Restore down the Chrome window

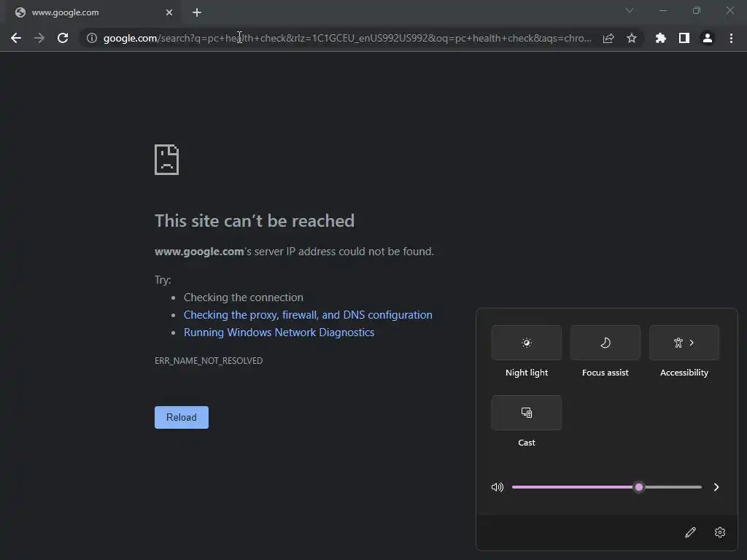[x=696, y=10]
